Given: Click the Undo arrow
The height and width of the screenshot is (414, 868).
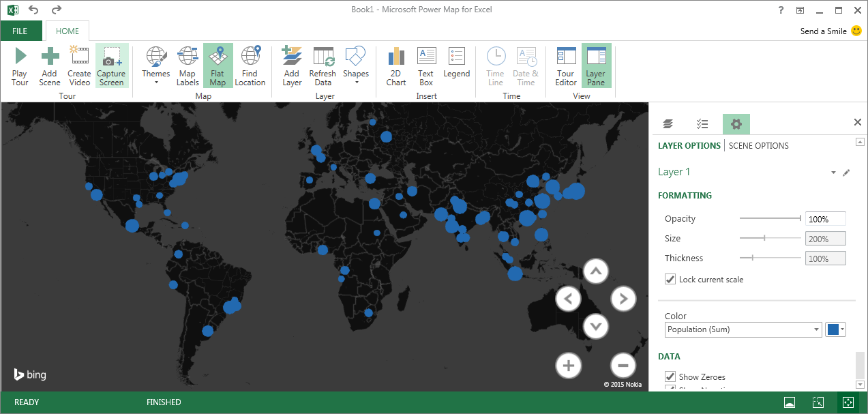Looking at the screenshot, I should 33,10.
